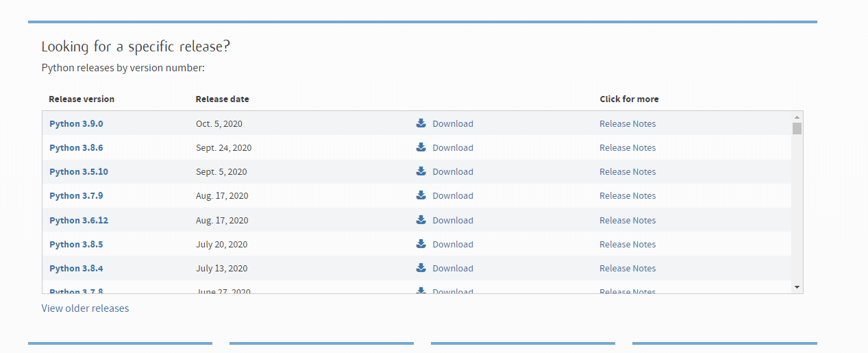The height and width of the screenshot is (353, 868).
Task: Click the Looking for a specific release heading
Action: (x=136, y=47)
